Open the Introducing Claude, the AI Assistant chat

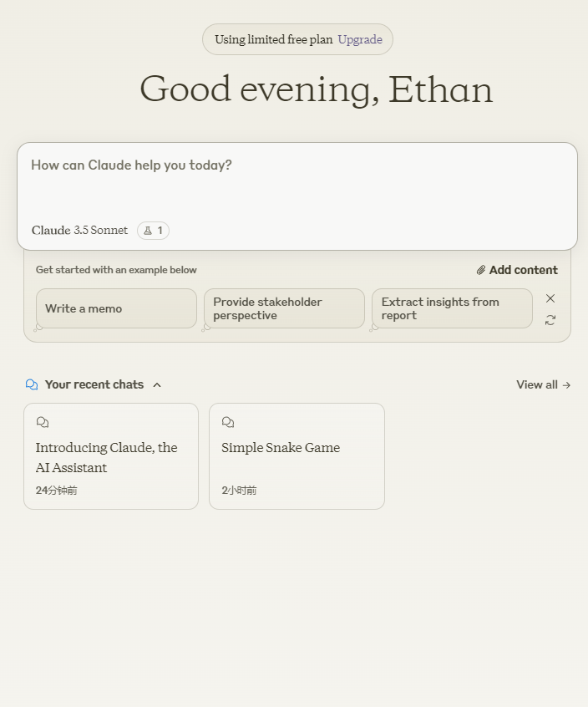click(111, 456)
